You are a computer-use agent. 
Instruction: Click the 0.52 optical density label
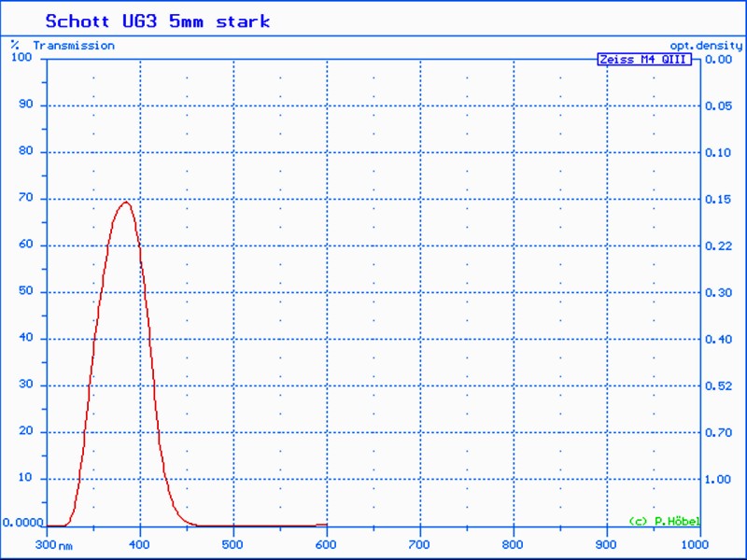pyautogui.click(x=718, y=385)
